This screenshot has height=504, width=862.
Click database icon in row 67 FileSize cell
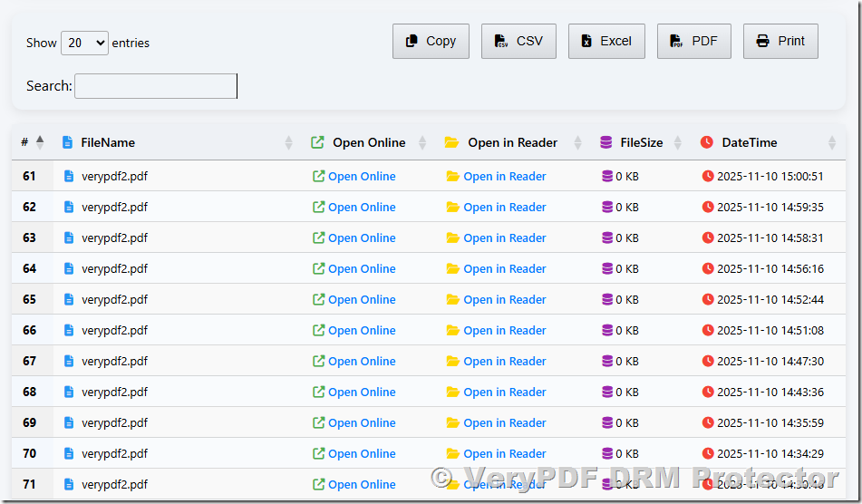[x=607, y=361]
